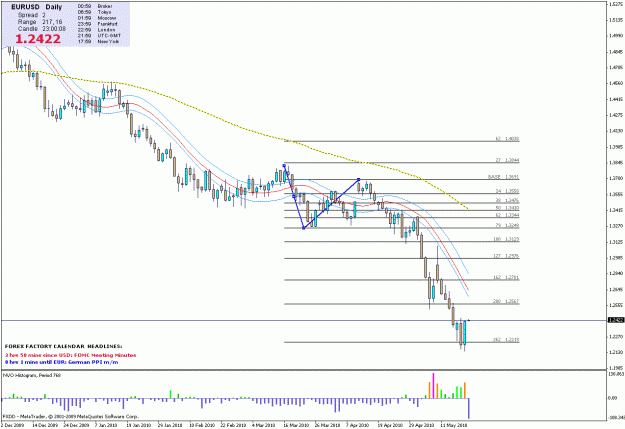Image resolution: width=625 pixels, height=429 pixels.
Task: Click the 100 Fibonacci level label
Action: [x=506, y=240]
